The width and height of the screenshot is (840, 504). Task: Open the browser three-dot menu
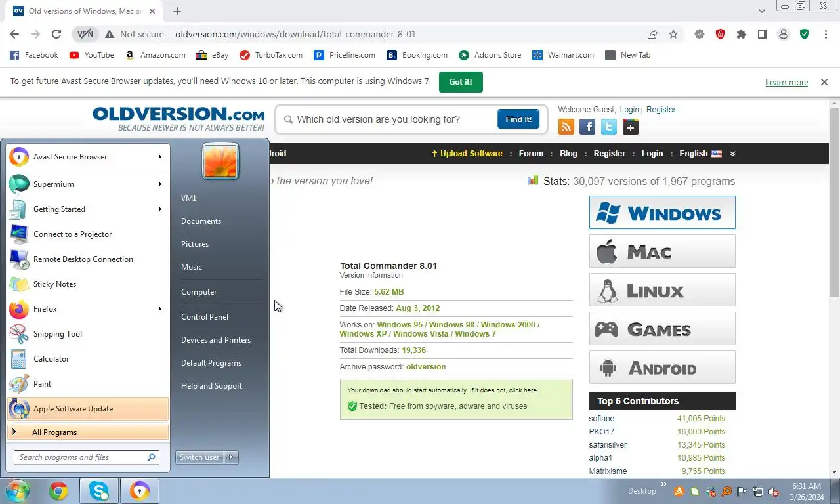[826, 34]
